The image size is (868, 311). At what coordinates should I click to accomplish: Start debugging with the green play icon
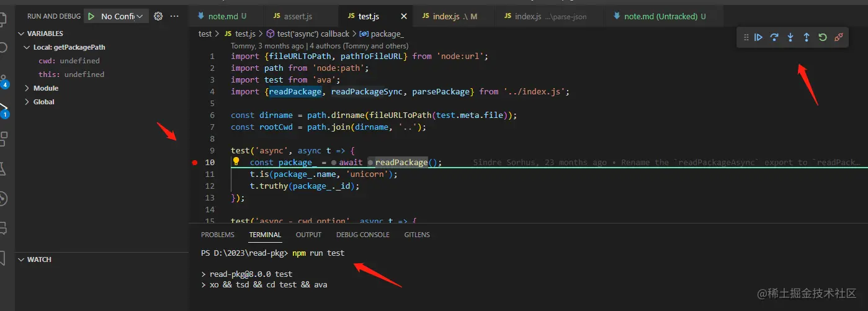click(x=91, y=16)
